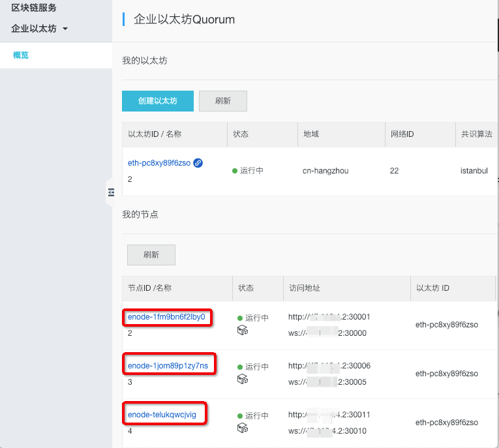Click the ws address ending 2:30005
499x448 pixels.
[x=327, y=382]
